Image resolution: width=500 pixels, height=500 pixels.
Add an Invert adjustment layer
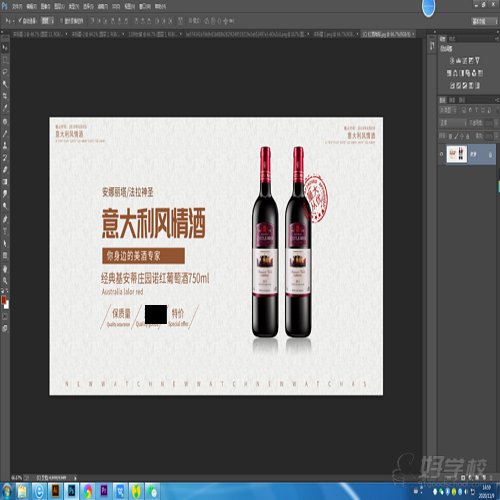click(x=452, y=86)
